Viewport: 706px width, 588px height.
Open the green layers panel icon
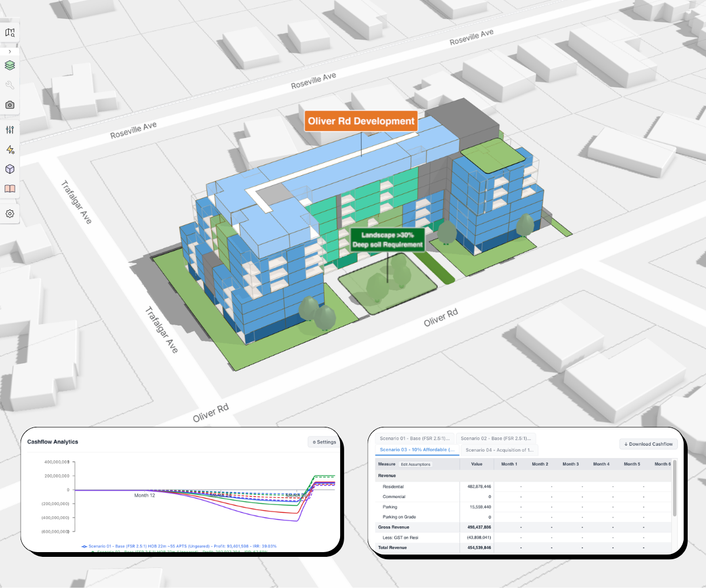click(x=10, y=65)
